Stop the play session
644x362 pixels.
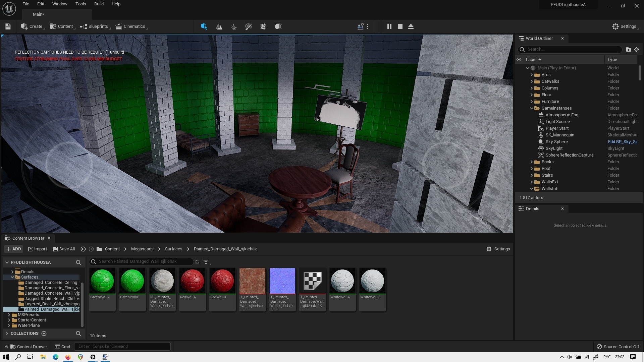point(400,26)
